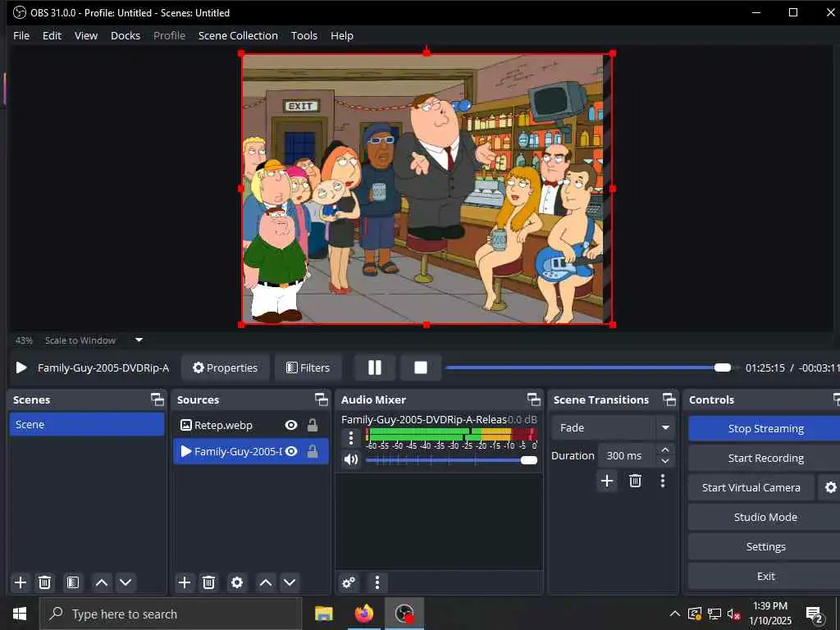The height and width of the screenshot is (630, 840).
Task: Expand the Scale to Window dropdown
Action: 139,340
